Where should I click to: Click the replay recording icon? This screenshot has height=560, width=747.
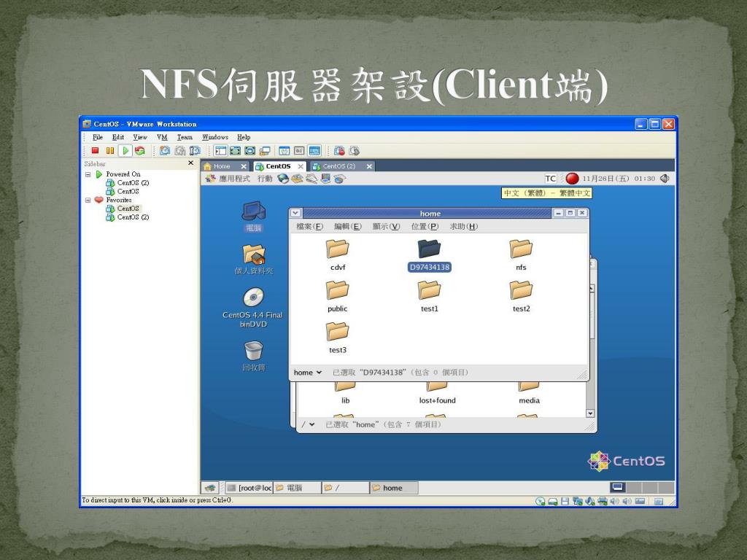tap(354, 150)
